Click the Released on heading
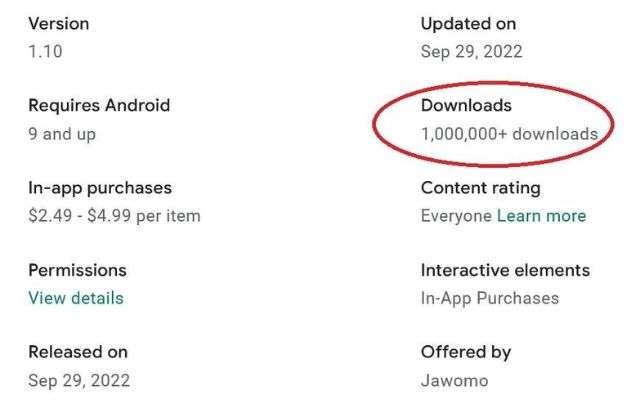The width and height of the screenshot is (640, 400). [78, 352]
